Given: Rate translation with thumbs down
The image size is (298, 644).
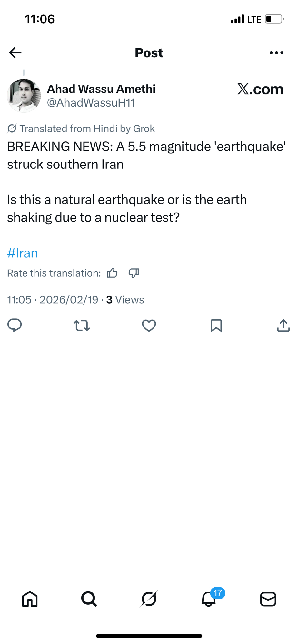Looking at the screenshot, I should click(x=134, y=273).
